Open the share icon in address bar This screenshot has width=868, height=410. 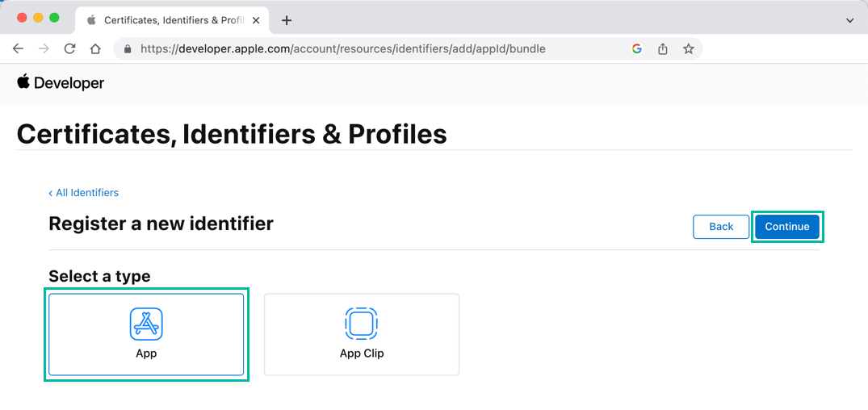pos(663,48)
